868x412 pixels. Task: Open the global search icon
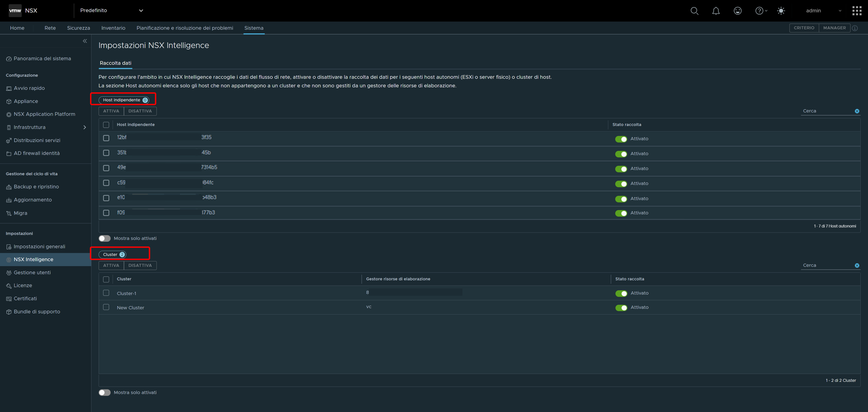click(694, 11)
